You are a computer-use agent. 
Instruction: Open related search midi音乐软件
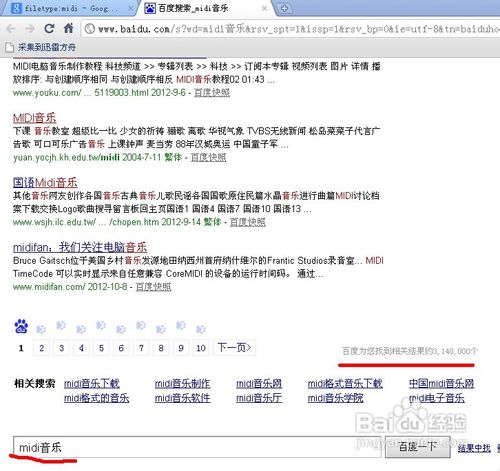click(x=182, y=398)
